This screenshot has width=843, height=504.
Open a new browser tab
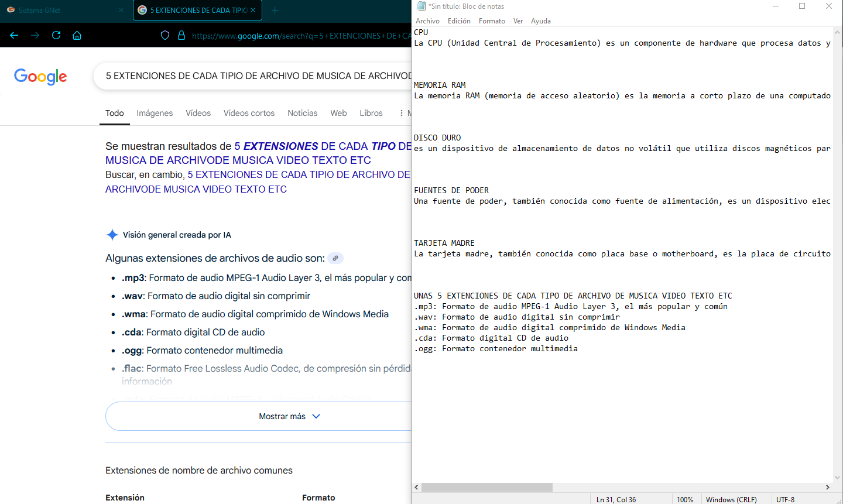click(x=275, y=10)
